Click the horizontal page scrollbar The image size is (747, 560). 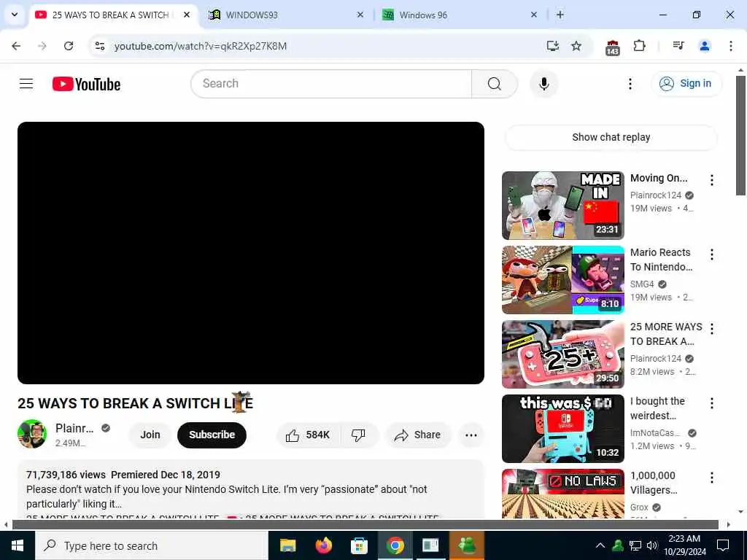[365, 525]
